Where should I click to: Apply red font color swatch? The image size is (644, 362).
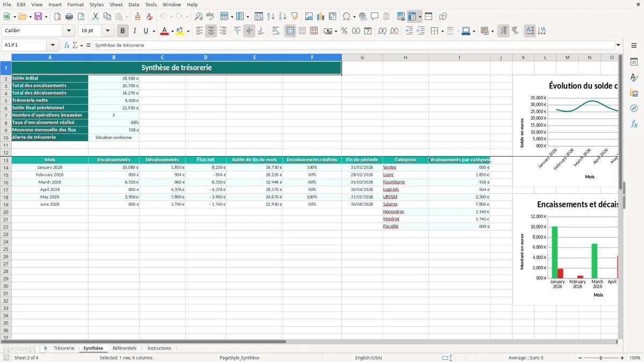tap(164, 31)
